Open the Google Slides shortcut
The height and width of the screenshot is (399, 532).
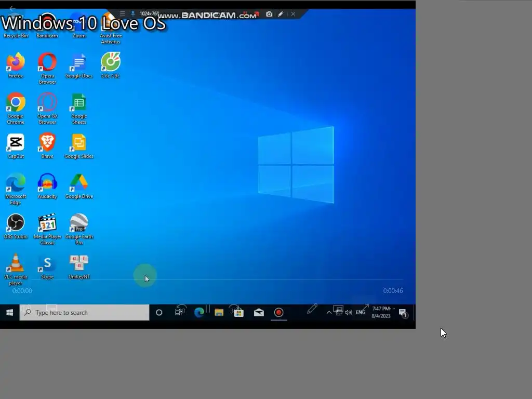pos(79,146)
